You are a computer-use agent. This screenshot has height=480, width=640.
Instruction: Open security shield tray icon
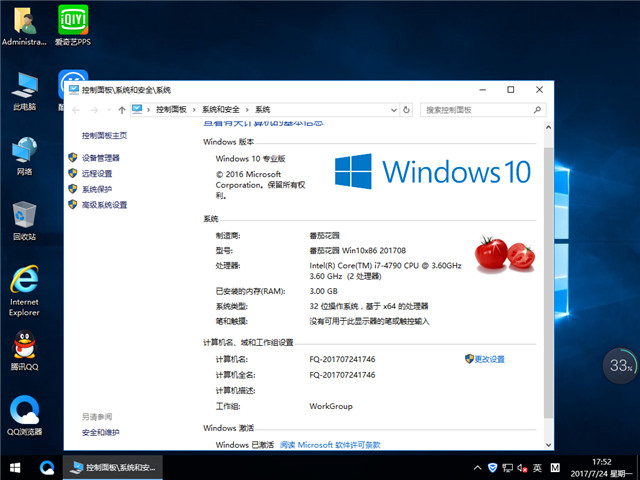click(493, 468)
